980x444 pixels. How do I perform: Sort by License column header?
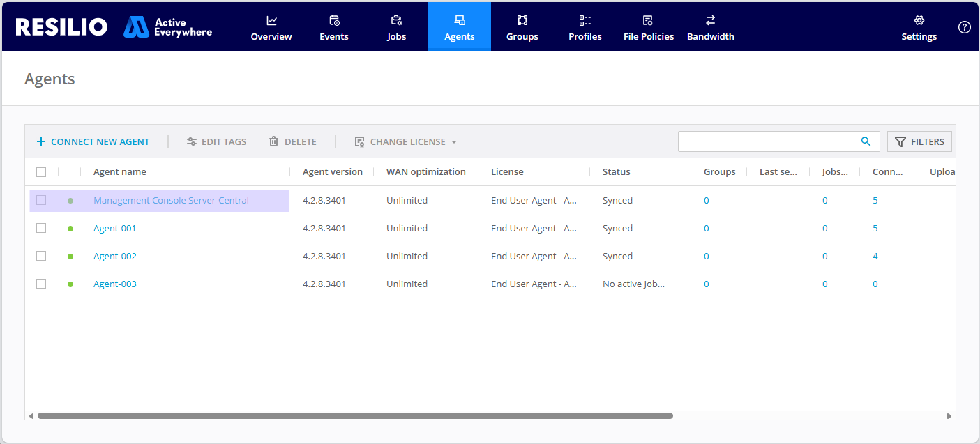(507, 172)
